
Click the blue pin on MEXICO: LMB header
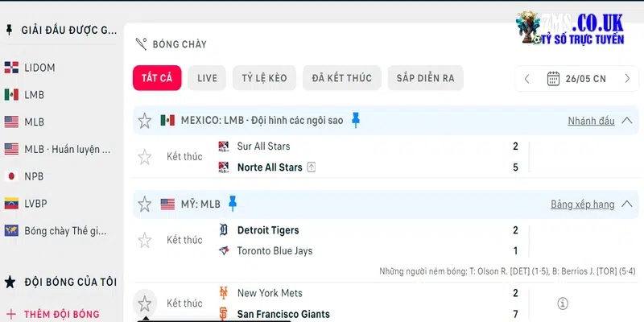pos(356,120)
